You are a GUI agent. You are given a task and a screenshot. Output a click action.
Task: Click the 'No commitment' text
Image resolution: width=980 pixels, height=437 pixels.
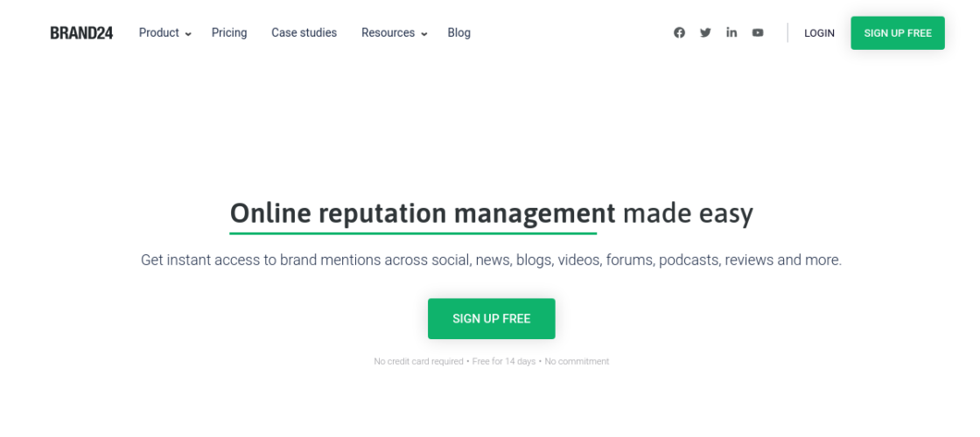point(577,362)
